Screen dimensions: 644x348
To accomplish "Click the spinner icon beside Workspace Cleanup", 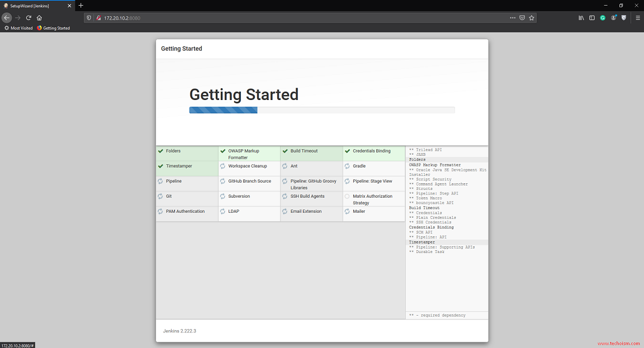I will point(222,166).
